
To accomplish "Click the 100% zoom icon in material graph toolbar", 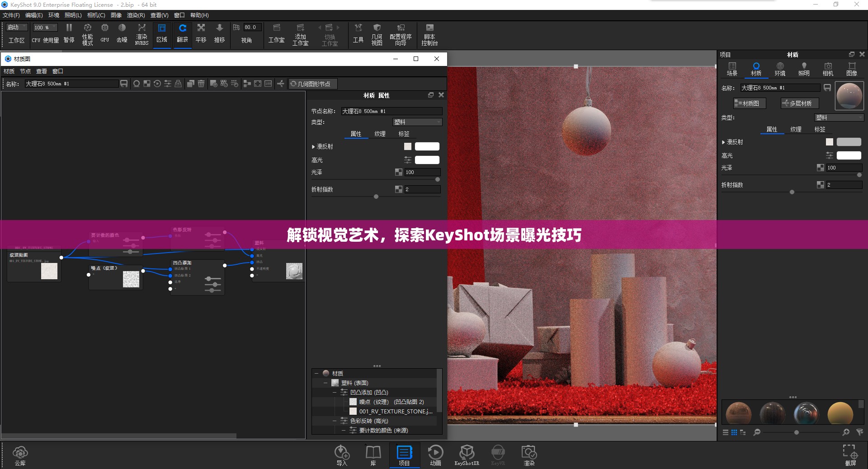I will point(268,84).
